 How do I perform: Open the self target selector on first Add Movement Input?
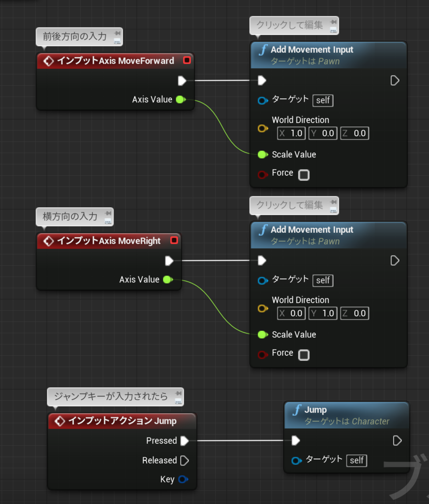[x=323, y=100]
